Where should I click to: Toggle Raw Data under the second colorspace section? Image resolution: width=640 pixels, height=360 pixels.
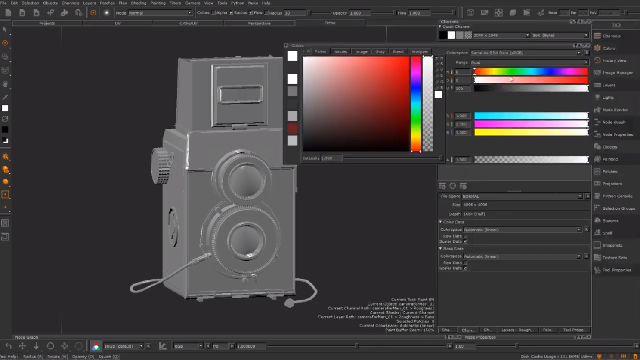click(x=465, y=263)
